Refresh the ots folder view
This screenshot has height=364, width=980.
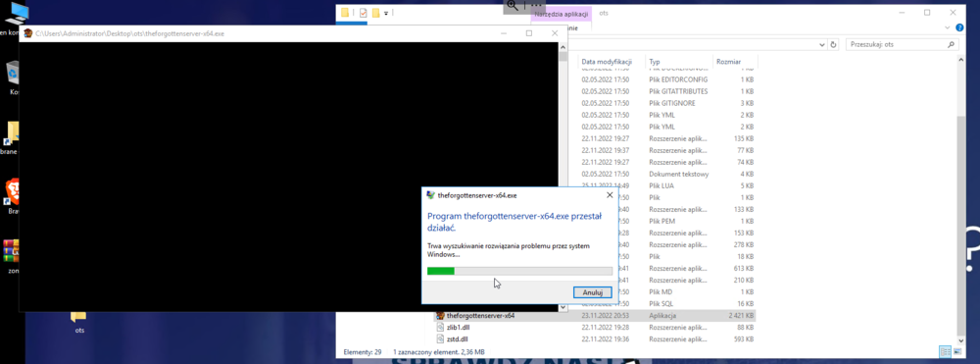click(833, 45)
